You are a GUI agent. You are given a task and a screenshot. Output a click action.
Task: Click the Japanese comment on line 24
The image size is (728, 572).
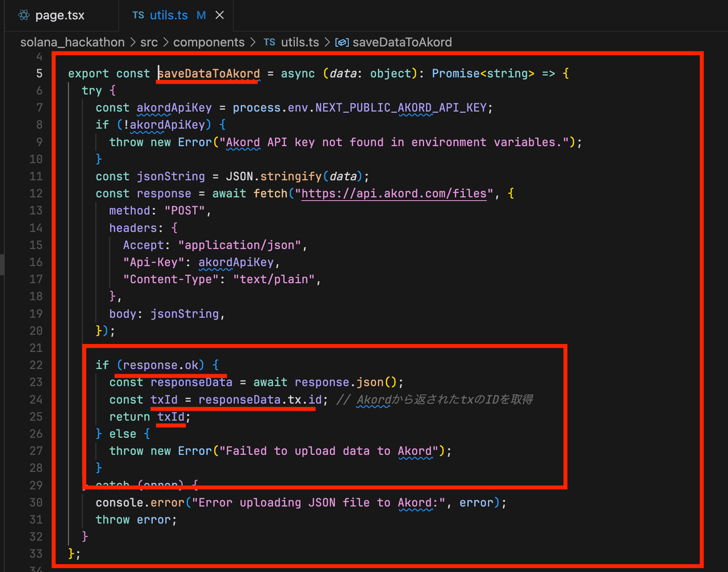coord(436,399)
